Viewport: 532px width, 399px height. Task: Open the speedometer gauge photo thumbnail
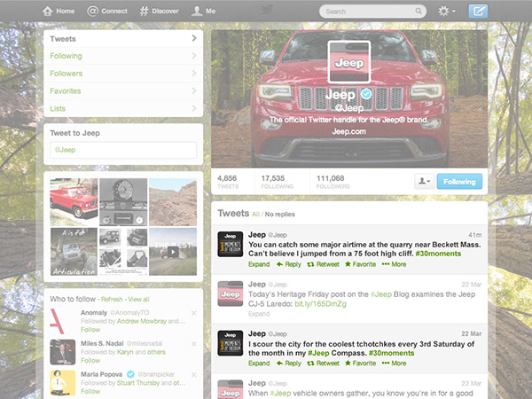coord(123,202)
